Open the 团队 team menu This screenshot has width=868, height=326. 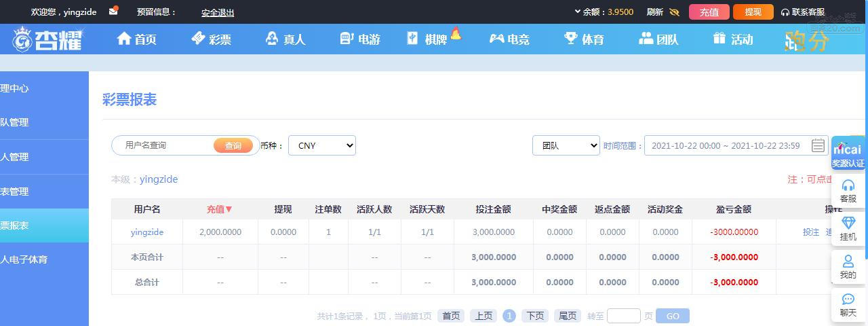[x=658, y=39]
